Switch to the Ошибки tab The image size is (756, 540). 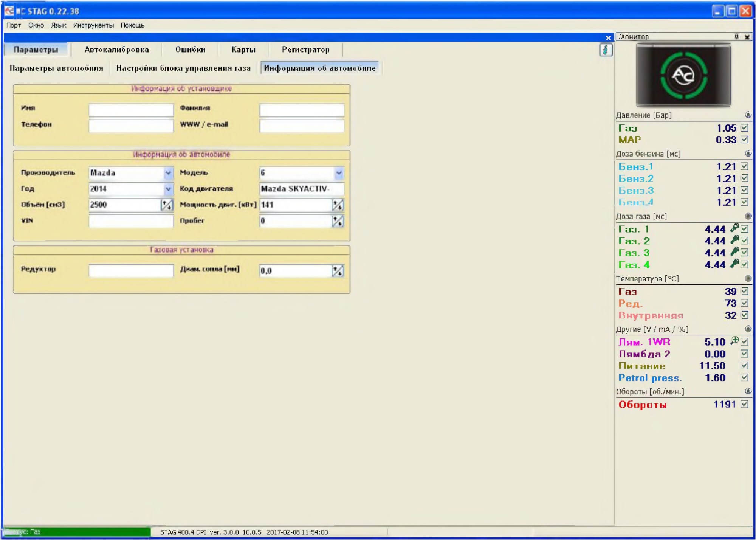tap(190, 50)
